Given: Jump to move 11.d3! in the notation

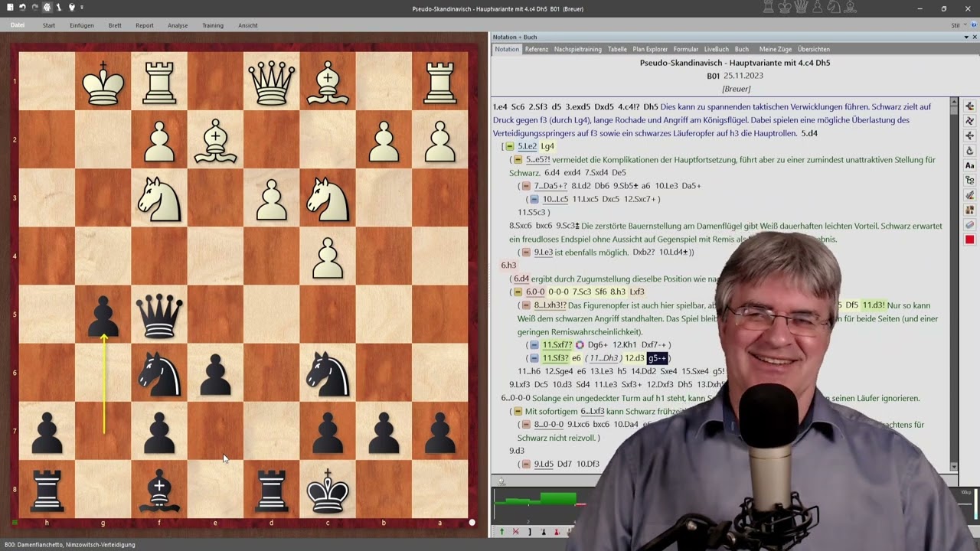Looking at the screenshot, I should coord(874,305).
